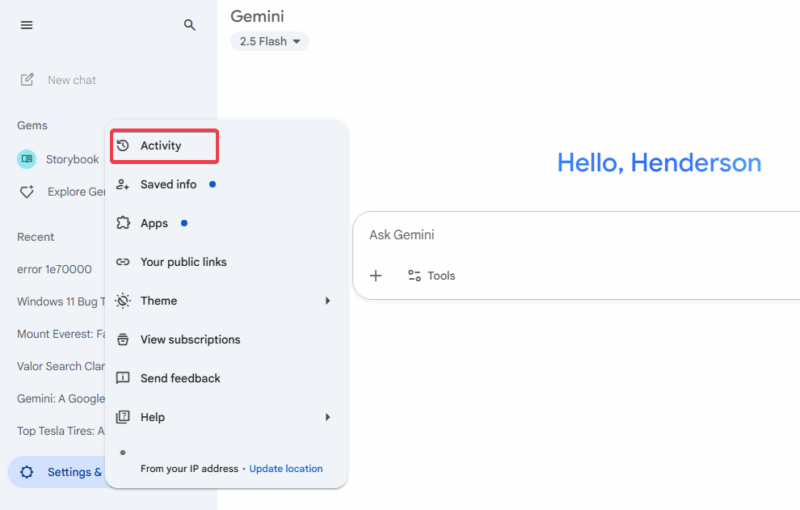The height and width of the screenshot is (510, 800).
Task: Click the Theme brightness icon
Action: tap(123, 300)
